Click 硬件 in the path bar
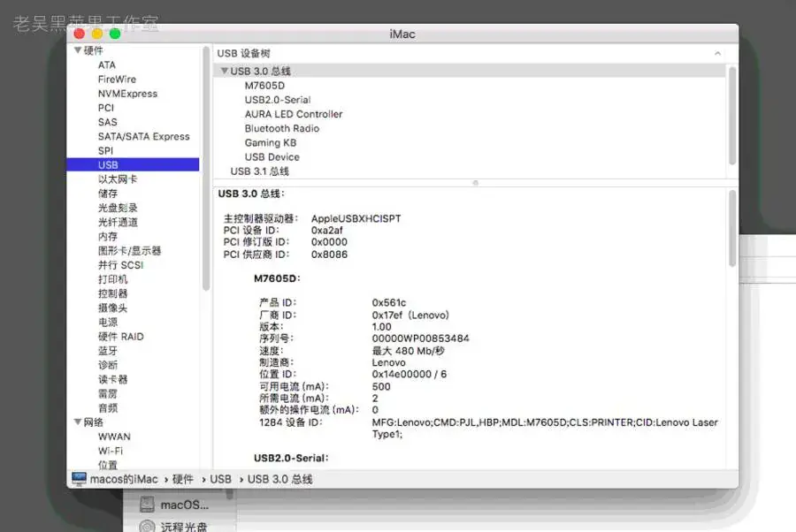The height and width of the screenshot is (532, 796). pyautogui.click(x=183, y=479)
